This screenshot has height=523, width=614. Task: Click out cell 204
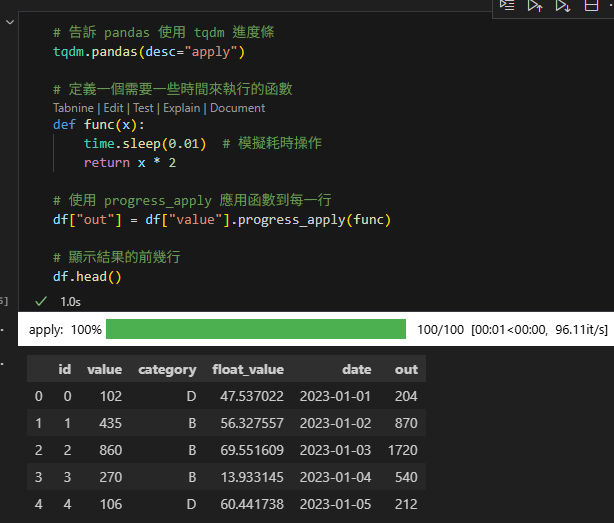click(406, 396)
